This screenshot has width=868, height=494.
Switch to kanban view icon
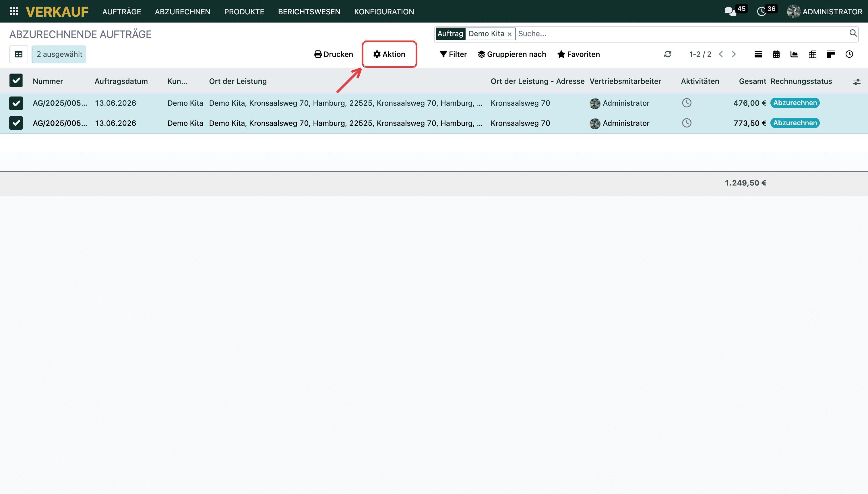point(831,54)
